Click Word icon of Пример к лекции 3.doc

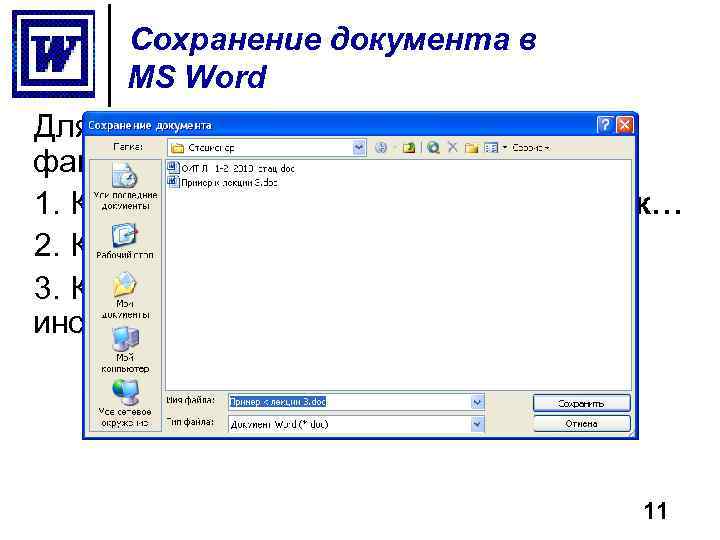point(173,182)
